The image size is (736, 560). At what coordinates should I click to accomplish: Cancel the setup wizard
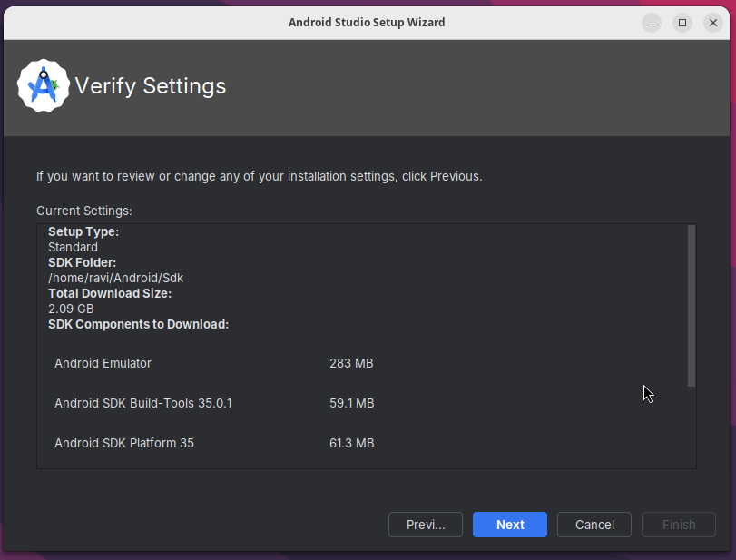click(x=594, y=525)
